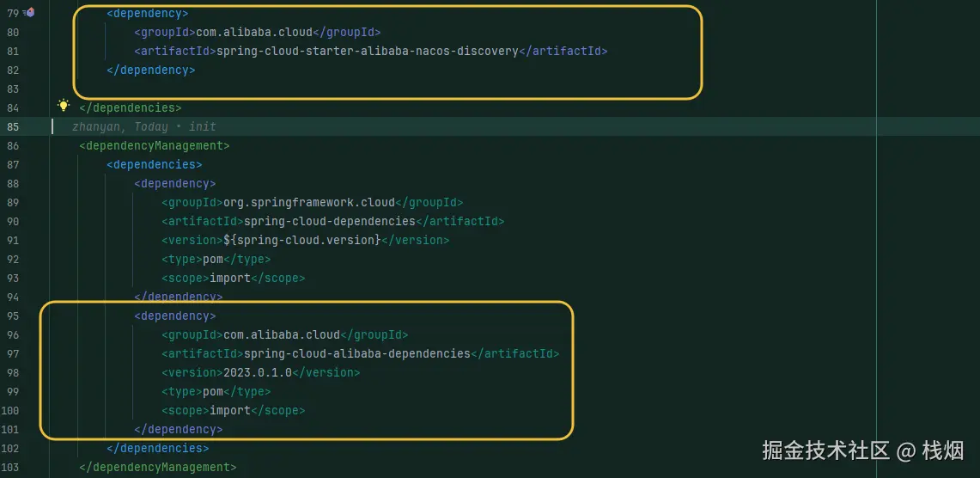
Task: Open the yellow lightbulb quick-fix menu
Action: click(x=63, y=105)
